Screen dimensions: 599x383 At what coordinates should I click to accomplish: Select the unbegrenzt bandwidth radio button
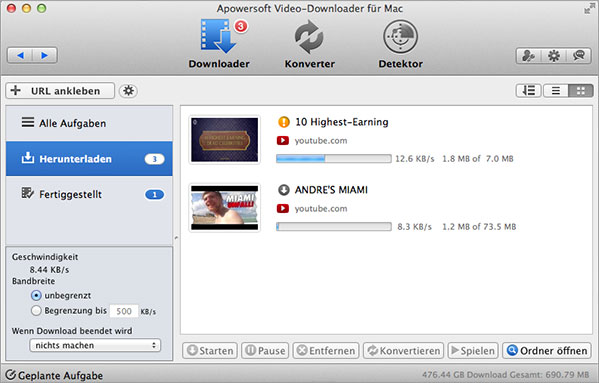[x=36, y=296]
